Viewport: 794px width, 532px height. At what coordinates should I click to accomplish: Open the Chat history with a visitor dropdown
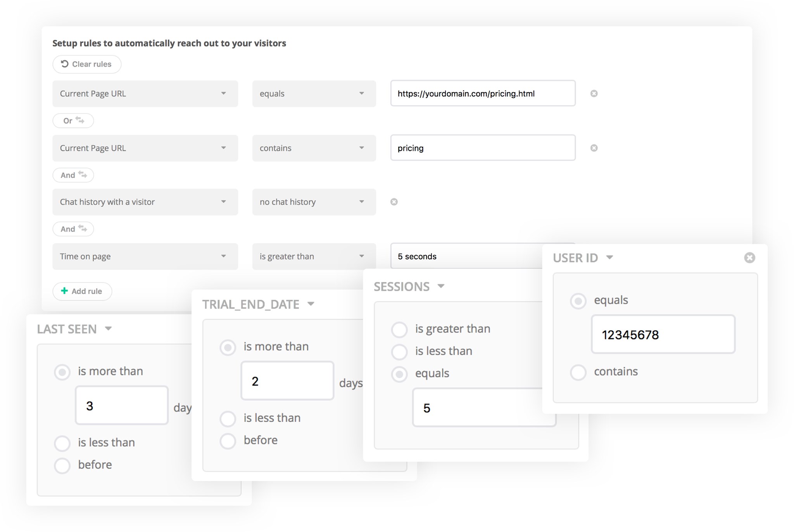pyautogui.click(x=145, y=202)
